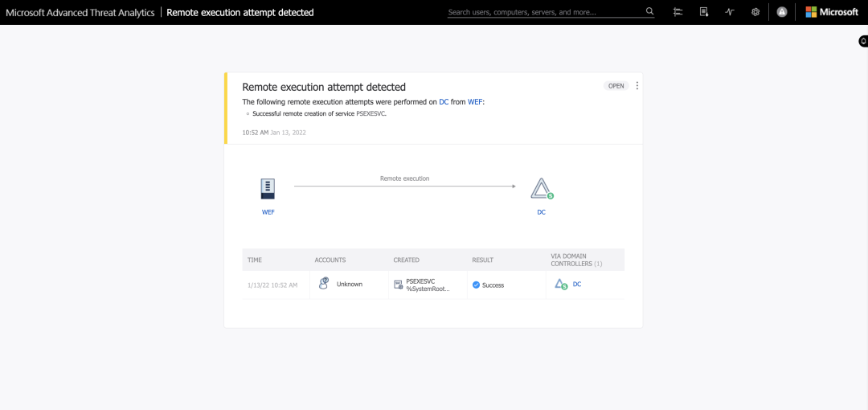868x410 pixels.
Task: Open the settings gear icon
Action: (755, 11)
